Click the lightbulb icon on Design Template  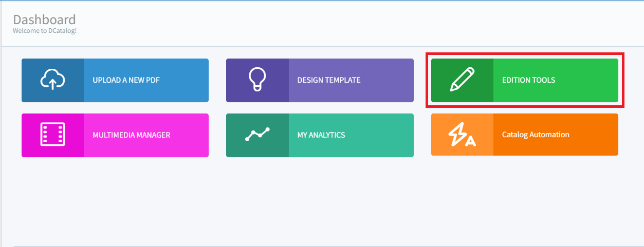pyautogui.click(x=257, y=80)
